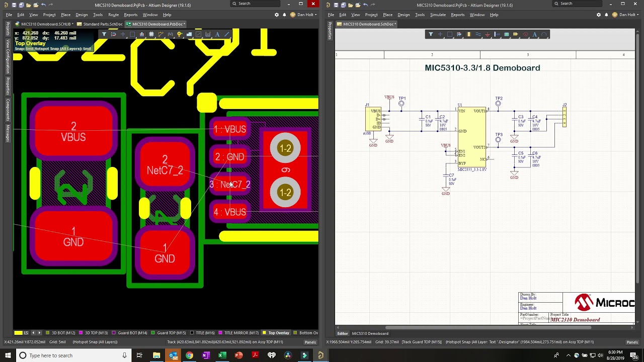Open Excel from the taskbar
Viewport: 644px width, 362px height.
coord(222,355)
